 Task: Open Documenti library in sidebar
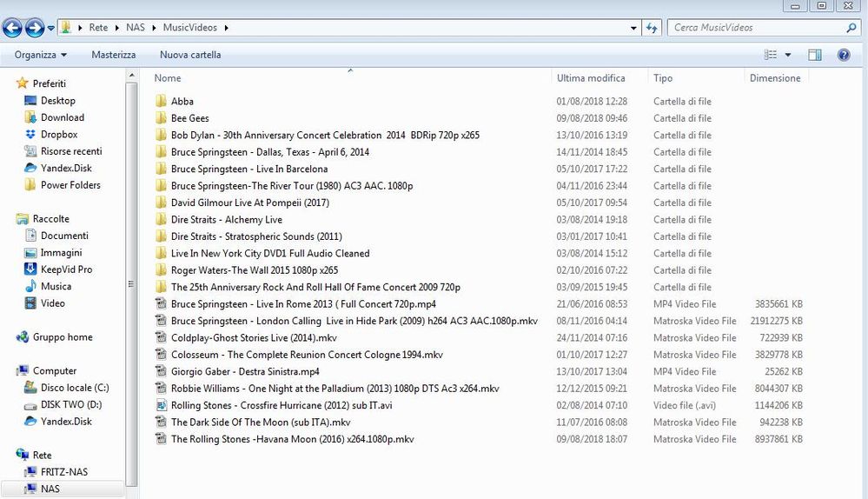(64, 236)
